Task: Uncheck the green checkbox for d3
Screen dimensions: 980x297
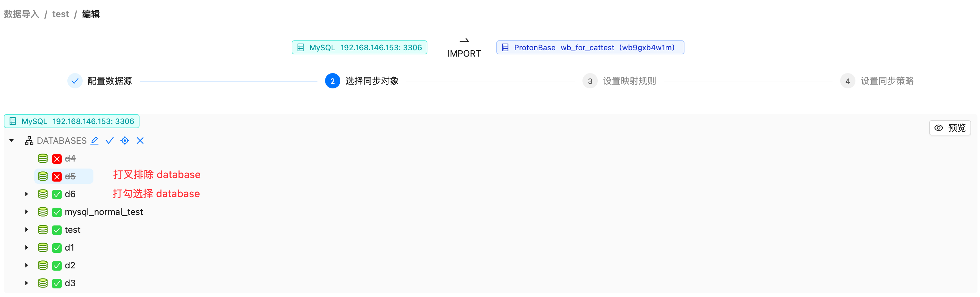Action: 57,283
